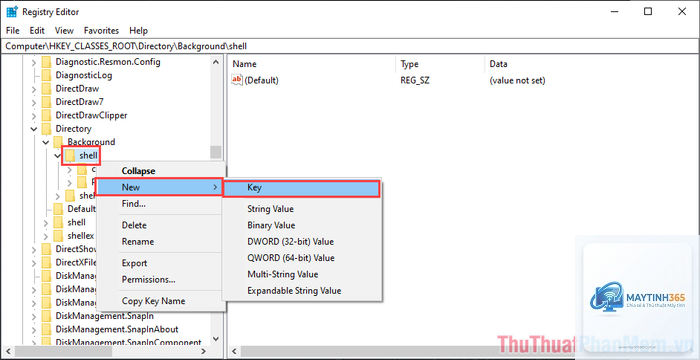Select Key in the New submenu
700x360 pixels.
click(301, 188)
